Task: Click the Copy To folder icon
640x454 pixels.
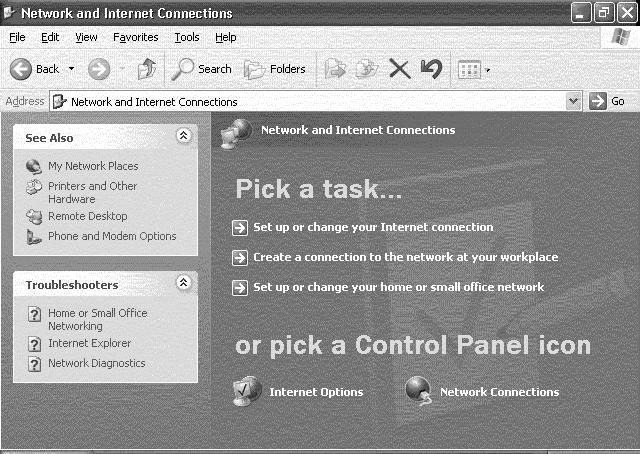Action: [x=367, y=69]
